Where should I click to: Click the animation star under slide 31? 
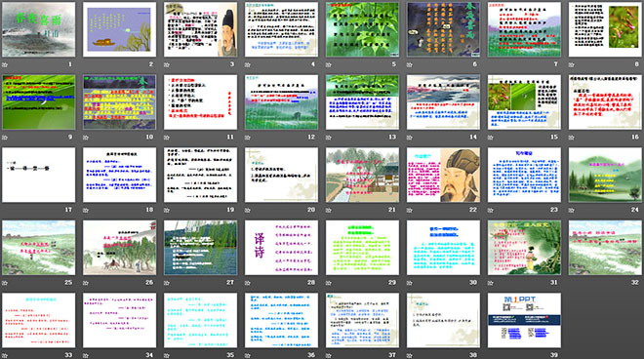point(491,283)
